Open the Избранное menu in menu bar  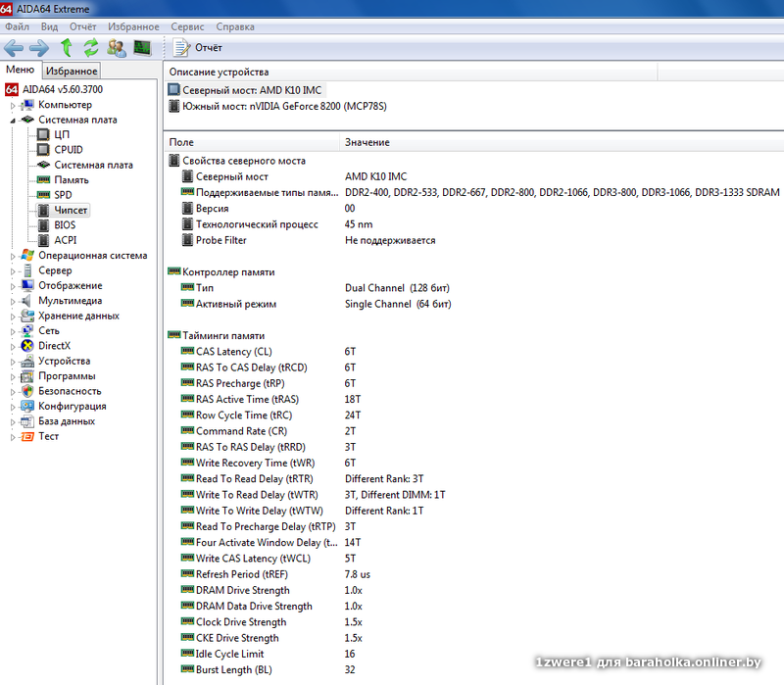(133, 26)
